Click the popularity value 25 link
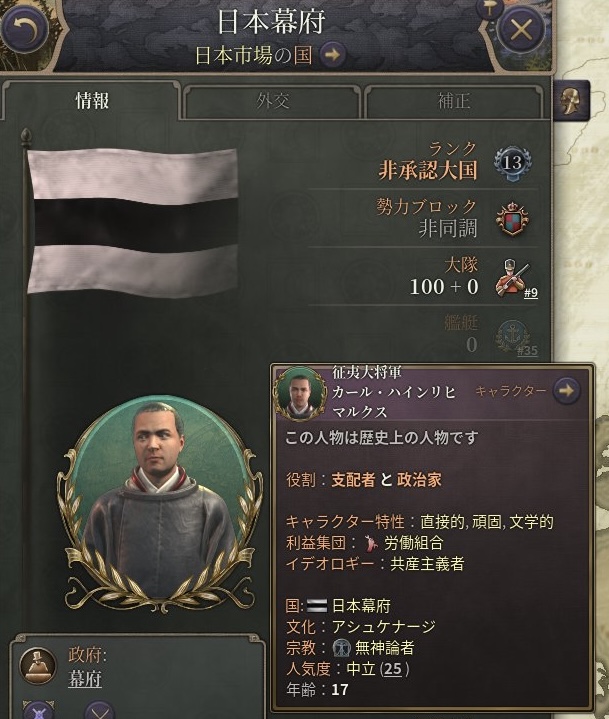Screen dimensions: 609x719 [393, 669]
